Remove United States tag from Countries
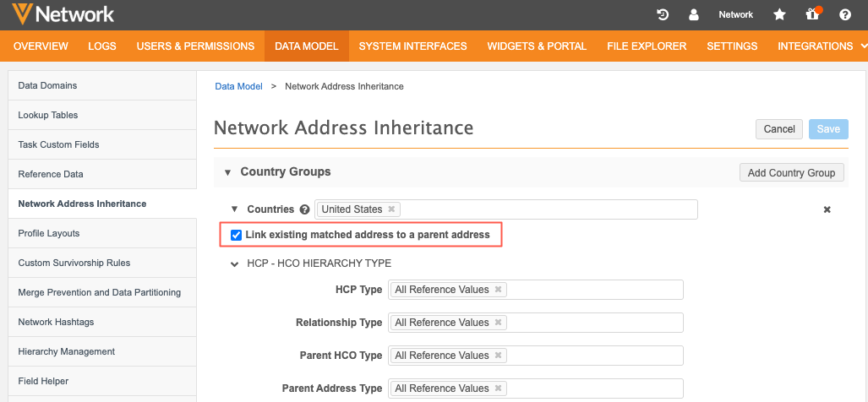The height and width of the screenshot is (402, 868). pos(392,209)
